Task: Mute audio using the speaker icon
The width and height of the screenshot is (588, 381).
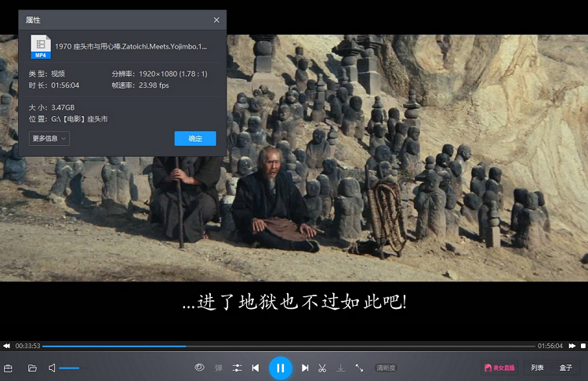Action: click(x=52, y=368)
